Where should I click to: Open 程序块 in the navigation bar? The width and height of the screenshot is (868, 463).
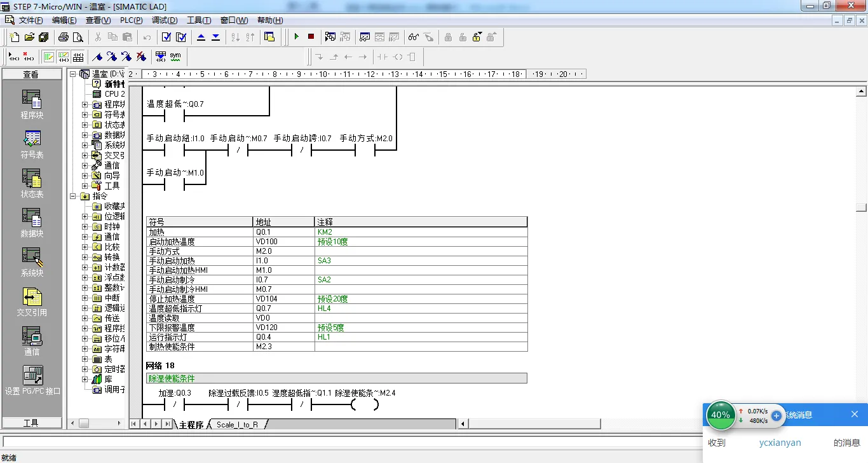[x=32, y=105]
